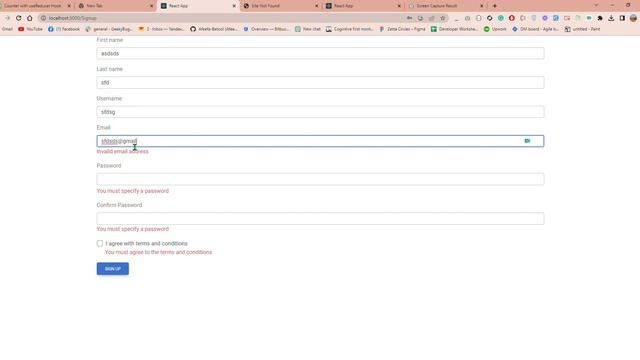The width and height of the screenshot is (640, 360).
Task: Click the Password input field
Action: coord(320,179)
